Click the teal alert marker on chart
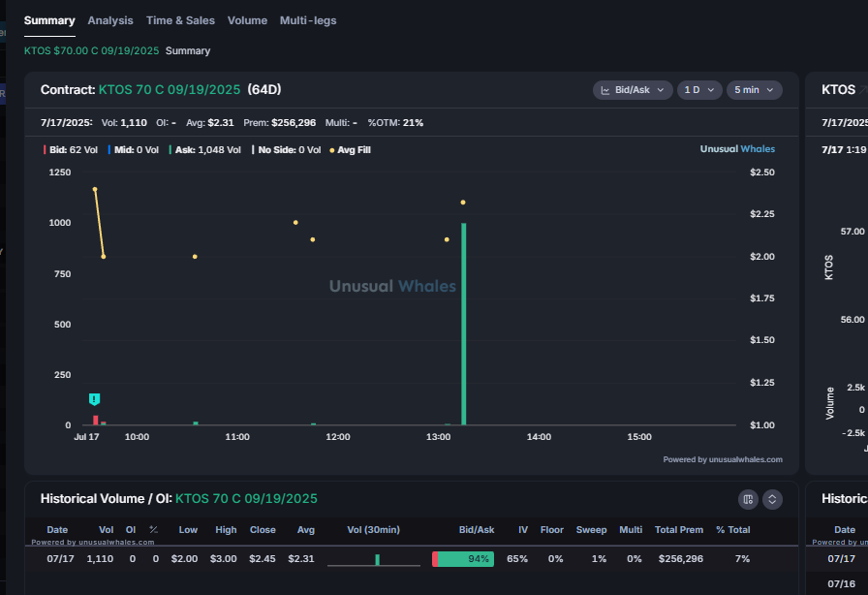The height and width of the screenshot is (595, 868). tap(95, 399)
